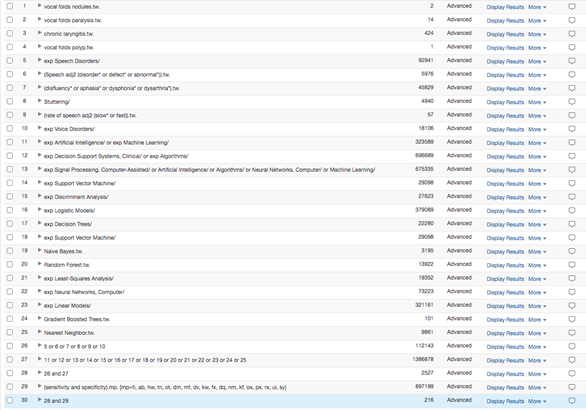Screen dimensions: 586x410
Task: Click annotation icon for Stuttering search
Action: click(571, 102)
